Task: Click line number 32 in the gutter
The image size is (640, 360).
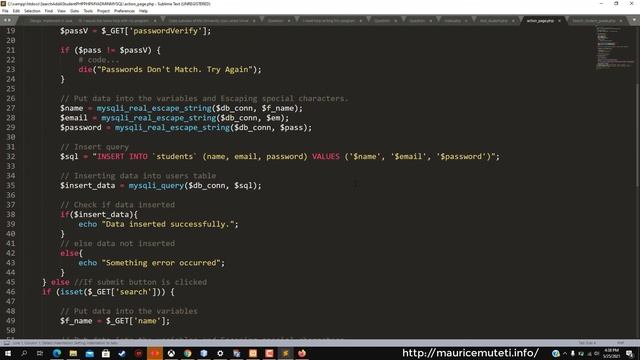Action: 11,156
